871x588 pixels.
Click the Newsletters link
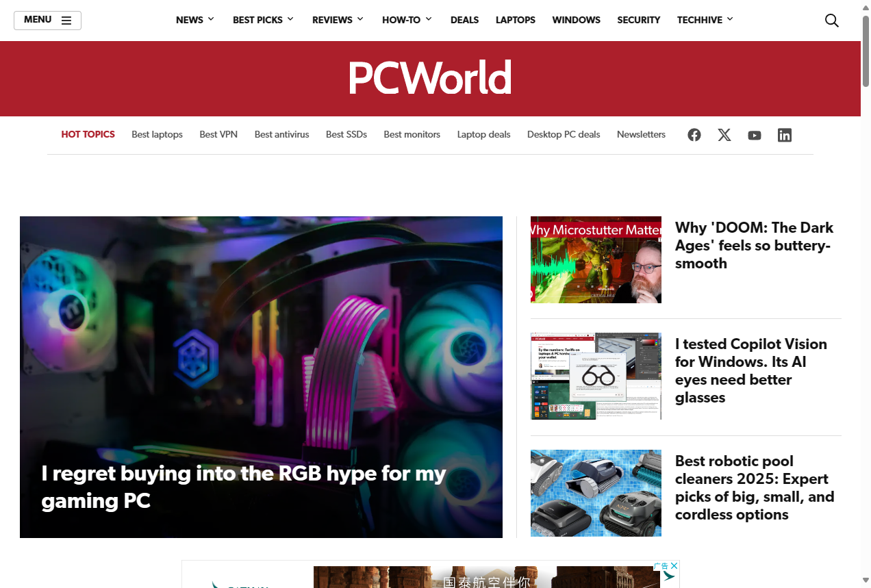tap(641, 135)
